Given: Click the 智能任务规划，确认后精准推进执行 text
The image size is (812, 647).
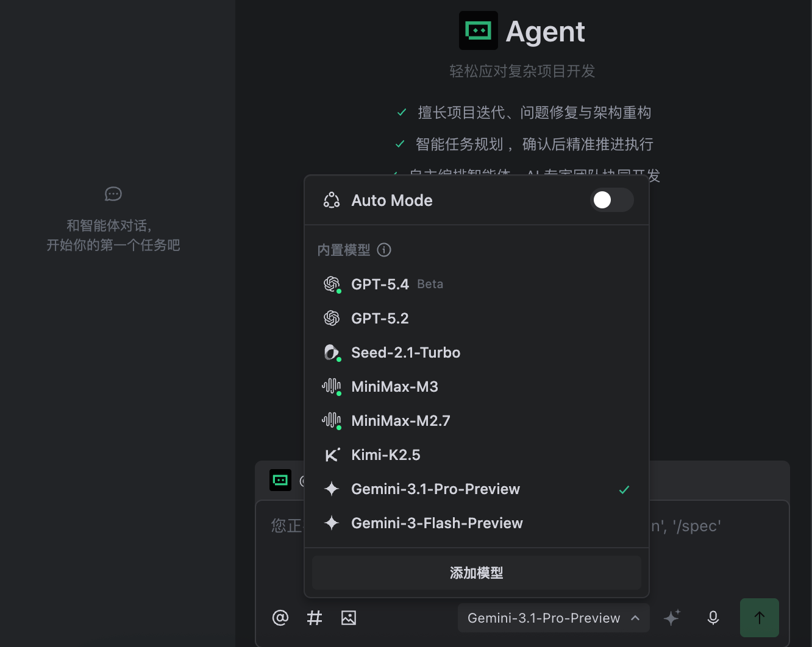Looking at the screenshot, I should pyautogui.click(x=535, y=144).
